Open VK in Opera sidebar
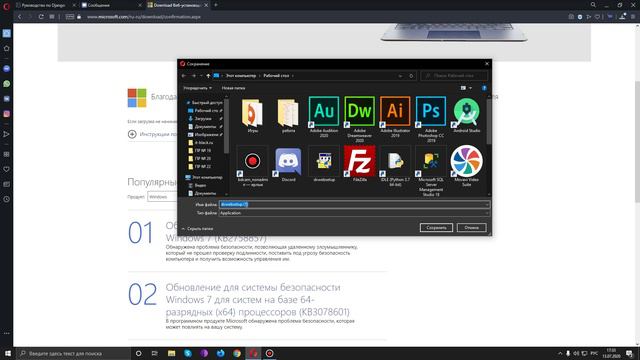This screenshot has height=360, width=640. [7, 99]
